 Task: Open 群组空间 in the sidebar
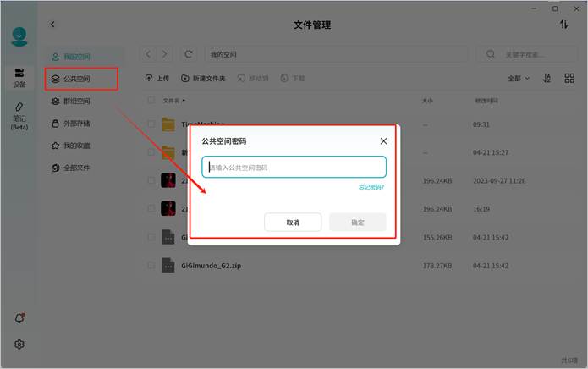[76, 102]
